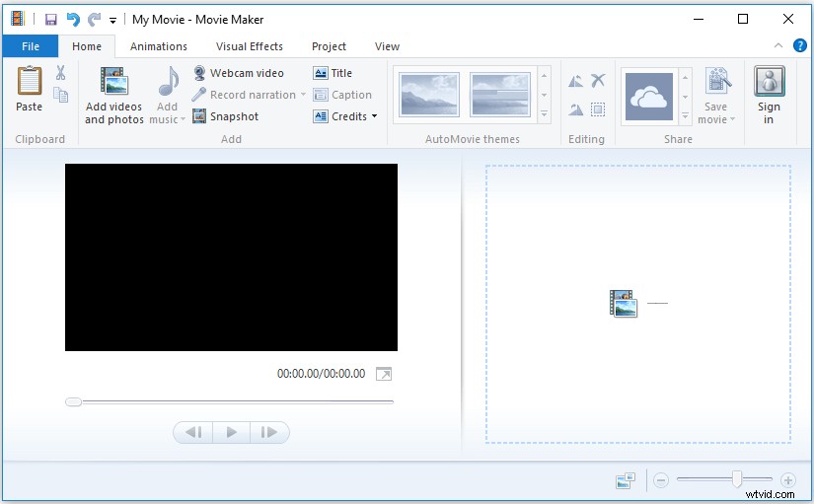Click the black video preview monitor
This screenshot has width=814, height=504.
(x=231, y=256)
